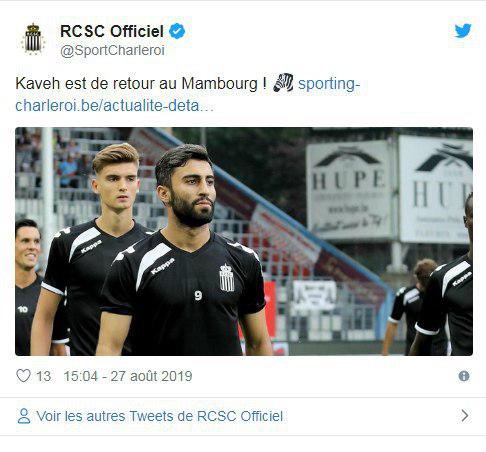Expand the right chevron arrow at bottom
This screenshot has height=452, width=486.
point(465,416)
